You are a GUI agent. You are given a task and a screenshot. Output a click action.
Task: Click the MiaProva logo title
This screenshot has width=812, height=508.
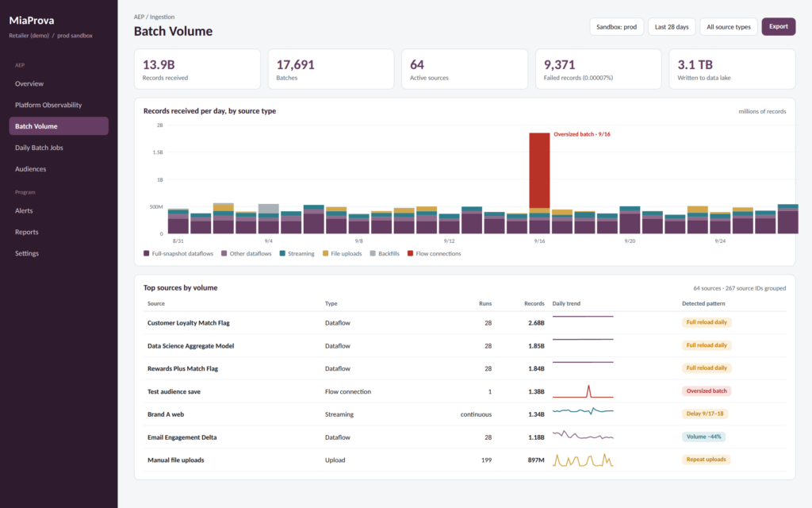coord(32,20)
